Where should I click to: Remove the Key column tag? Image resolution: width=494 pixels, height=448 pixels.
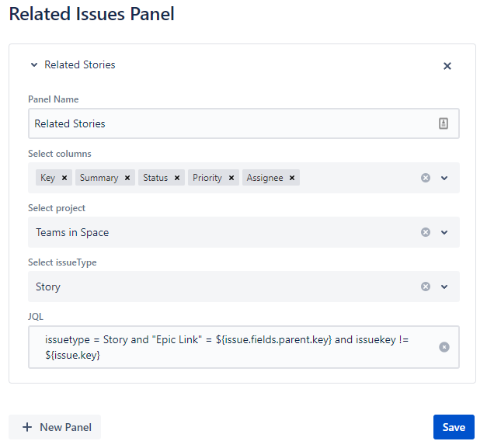point(64,178)
